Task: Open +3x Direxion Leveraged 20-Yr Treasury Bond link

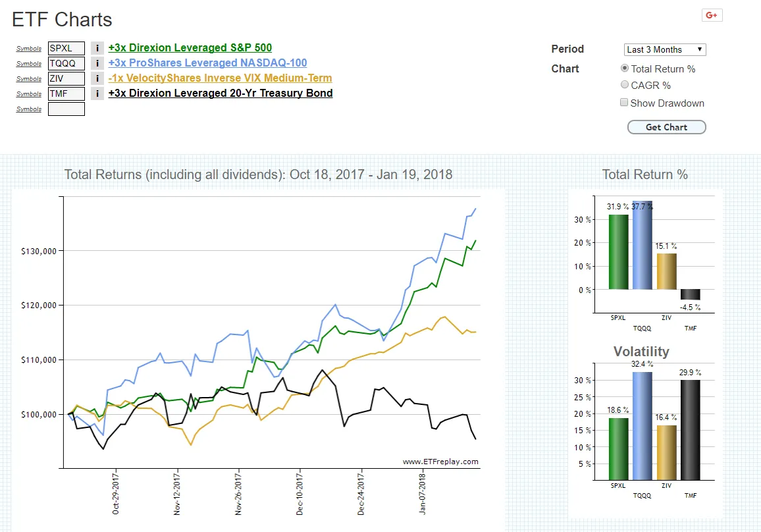Action: (x=221, y=93)
